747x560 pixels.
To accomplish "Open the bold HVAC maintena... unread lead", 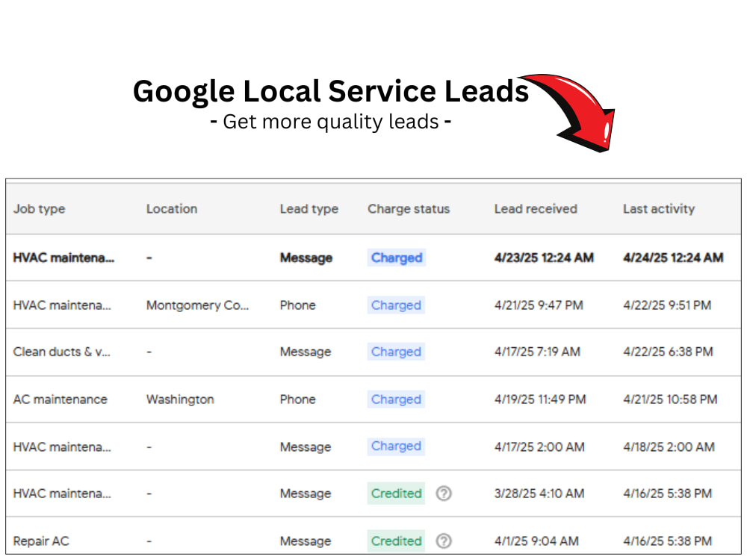I will coord(63,258).
